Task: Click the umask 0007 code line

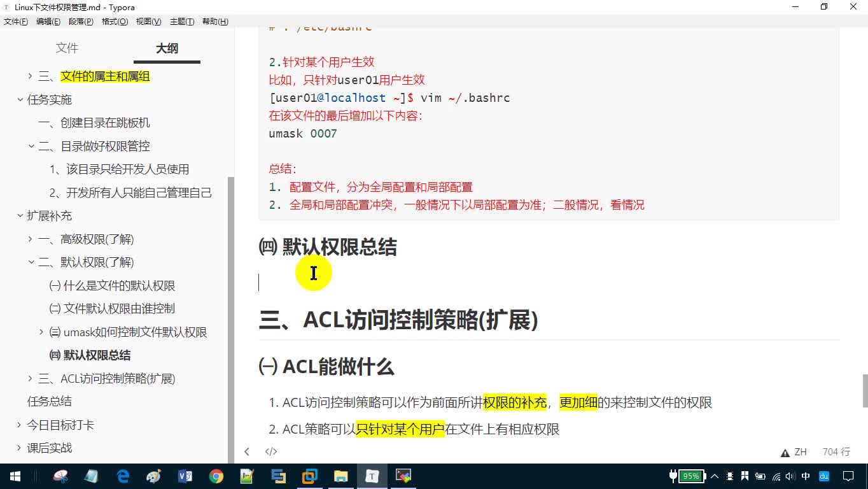Action: (303, 134)
